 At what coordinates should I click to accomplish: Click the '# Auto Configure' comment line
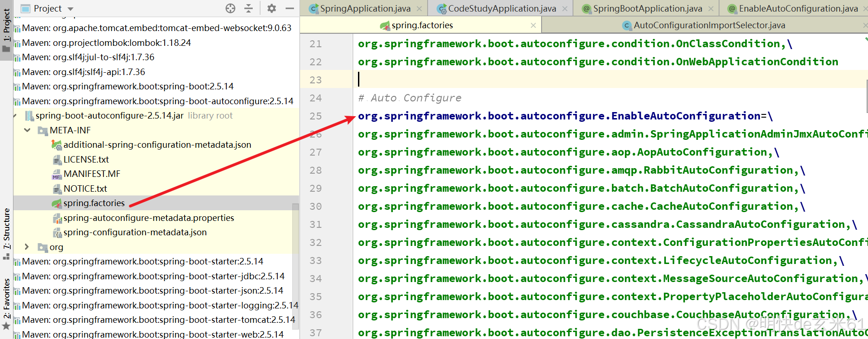tap(409, 98)
